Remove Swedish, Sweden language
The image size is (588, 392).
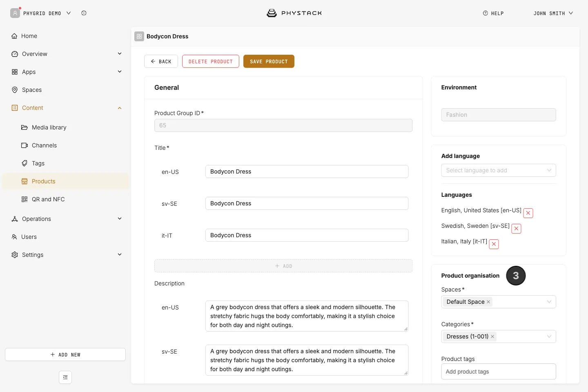pyautogui.click(x=516, y=228)
